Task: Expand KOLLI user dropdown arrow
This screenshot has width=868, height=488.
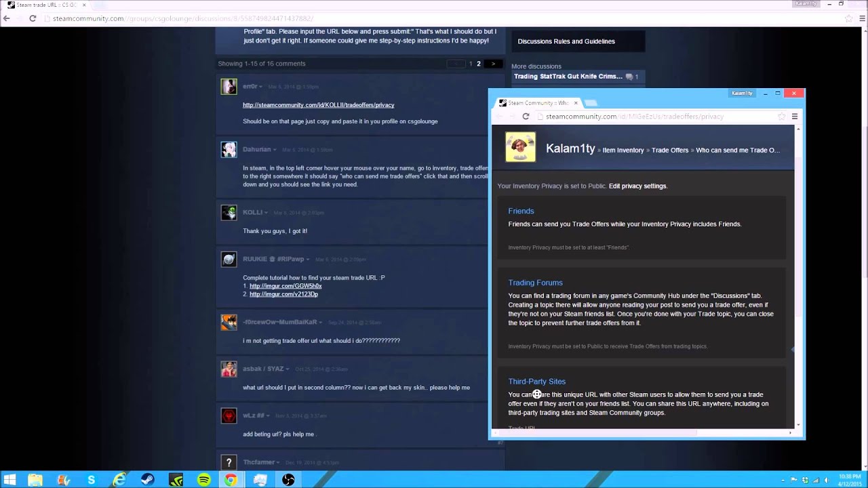Action: tap(266, 213)
